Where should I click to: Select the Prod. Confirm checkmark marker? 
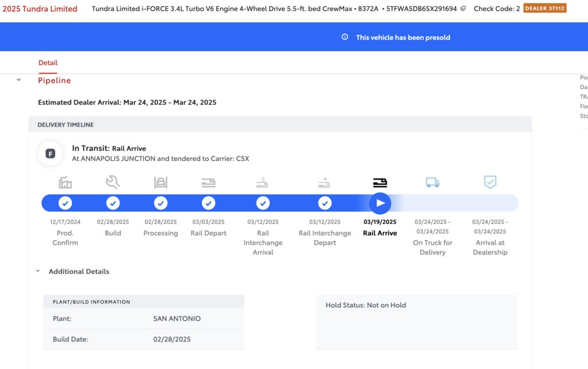pos(65,203)
